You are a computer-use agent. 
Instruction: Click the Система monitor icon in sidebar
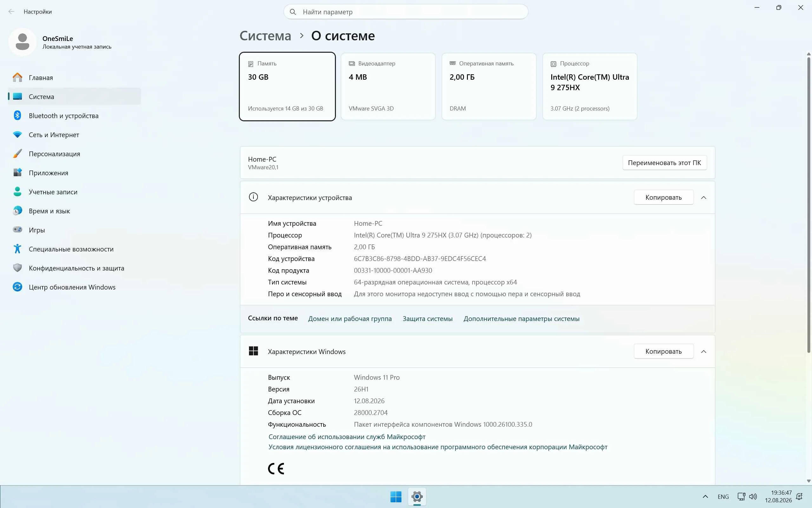click(17, 97)
